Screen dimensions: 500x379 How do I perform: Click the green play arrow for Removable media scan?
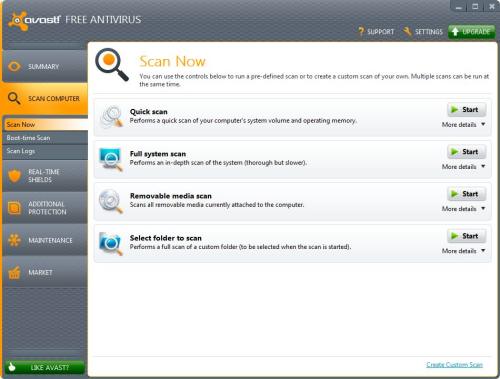(454, 194)
